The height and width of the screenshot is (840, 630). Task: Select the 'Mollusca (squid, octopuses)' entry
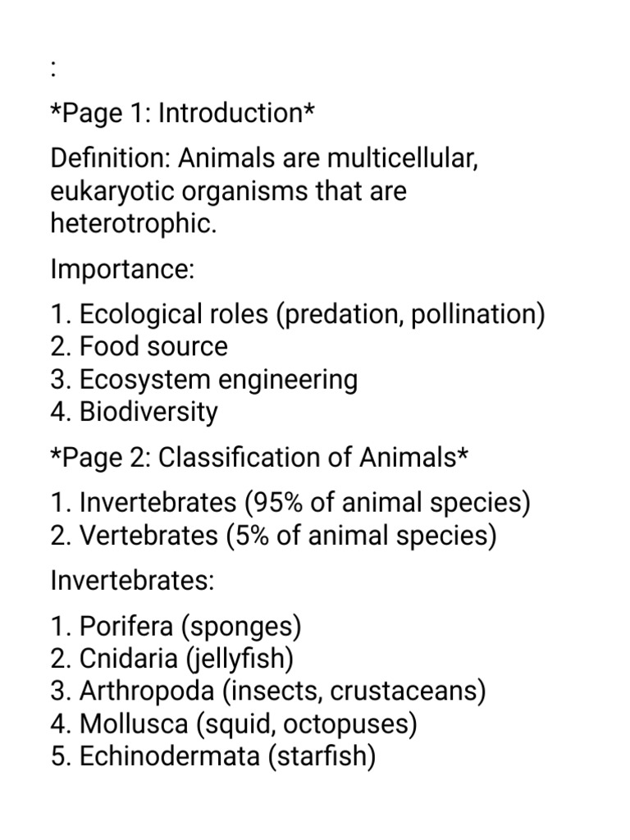pos(233,725)
